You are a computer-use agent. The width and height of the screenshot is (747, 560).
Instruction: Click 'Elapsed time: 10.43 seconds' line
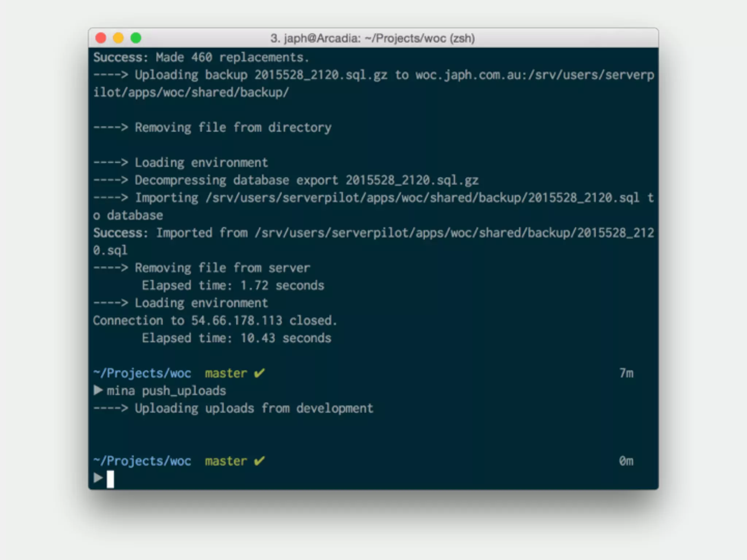(236, 338)
